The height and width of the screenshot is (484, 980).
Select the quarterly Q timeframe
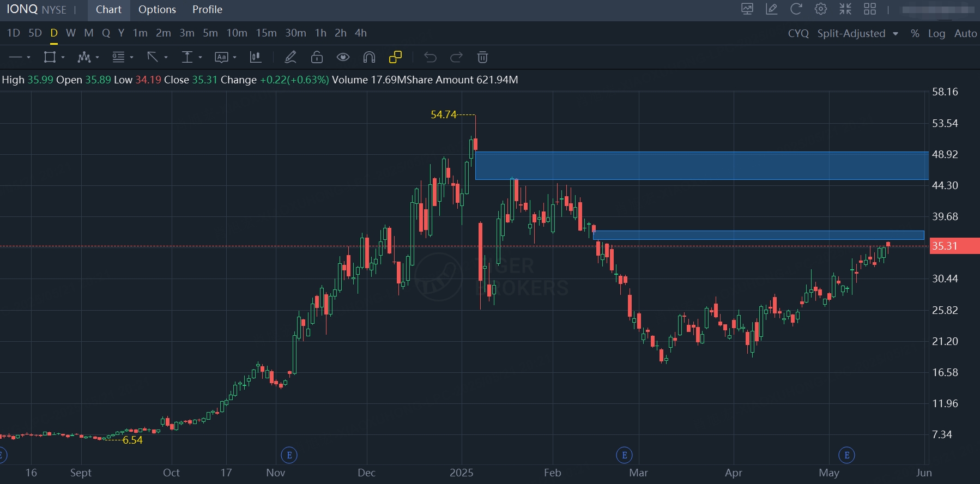tap(106, 33)
